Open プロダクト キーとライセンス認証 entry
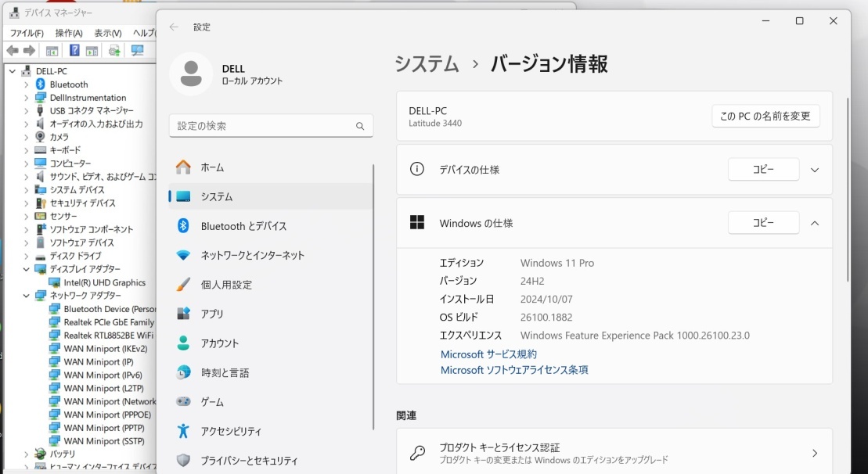868x474 pixels. 614,453
